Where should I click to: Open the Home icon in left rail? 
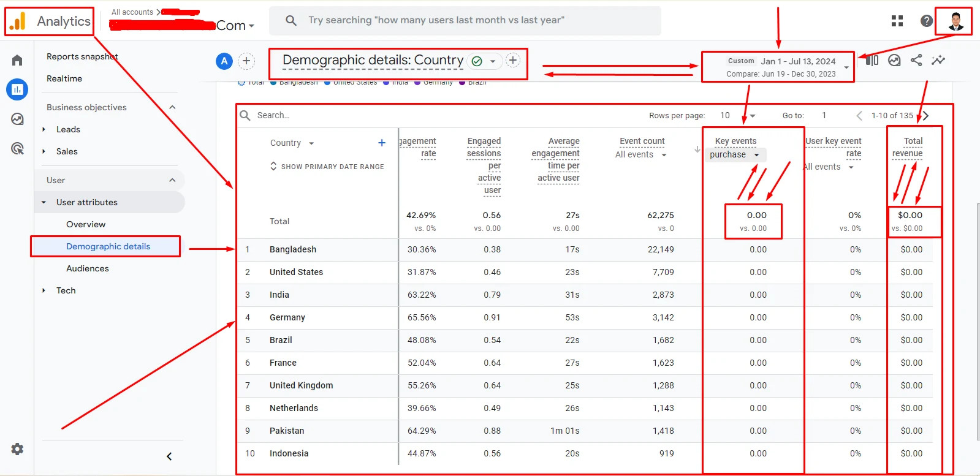tap(17, 60)
